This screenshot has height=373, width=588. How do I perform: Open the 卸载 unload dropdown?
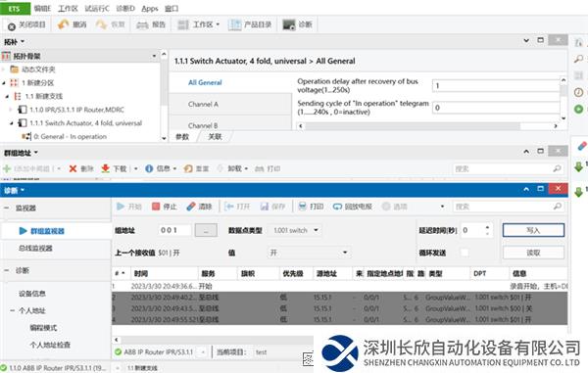246,169
